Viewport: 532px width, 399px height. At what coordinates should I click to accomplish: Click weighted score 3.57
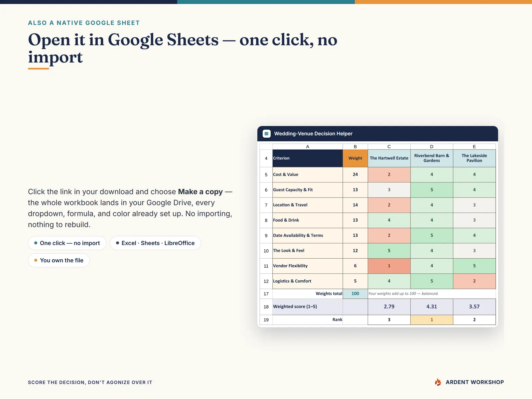pyautogui.click(x=474, y=307)
